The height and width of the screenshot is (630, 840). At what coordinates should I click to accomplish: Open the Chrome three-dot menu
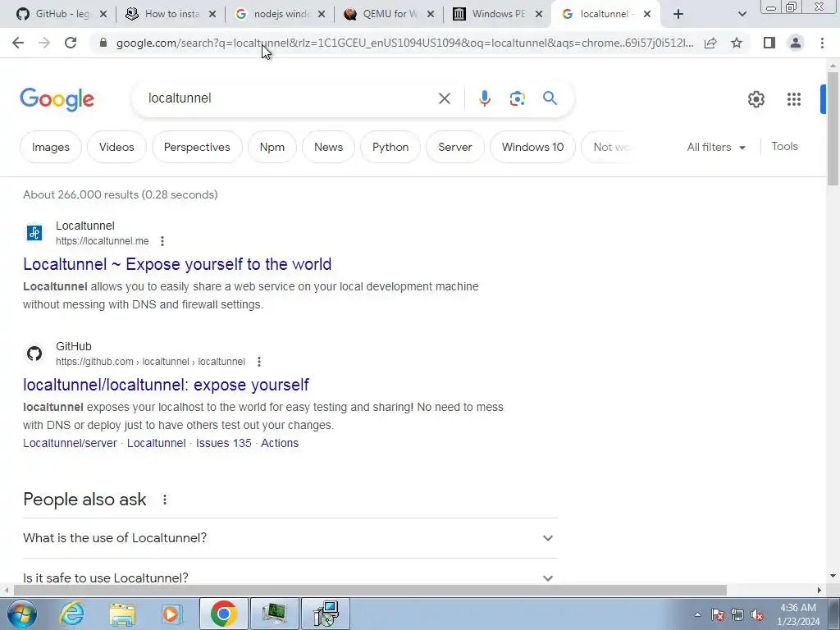point(822,43)
